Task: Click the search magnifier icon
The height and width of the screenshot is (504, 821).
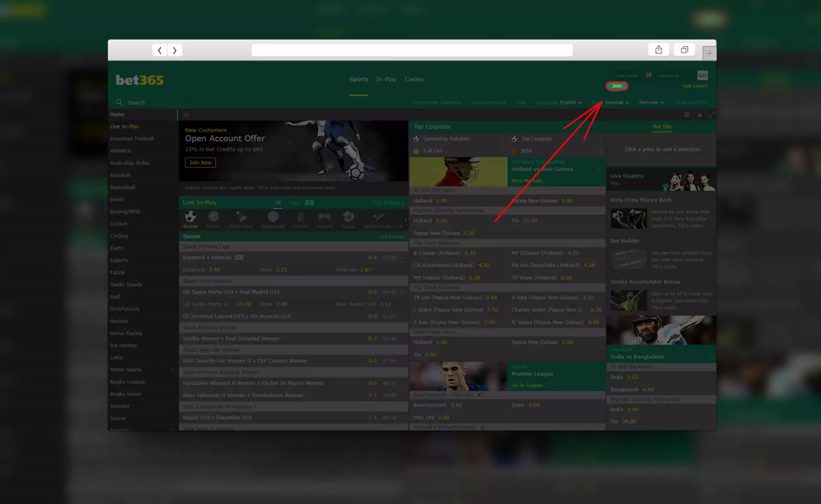Action: [x=119, y=103]
